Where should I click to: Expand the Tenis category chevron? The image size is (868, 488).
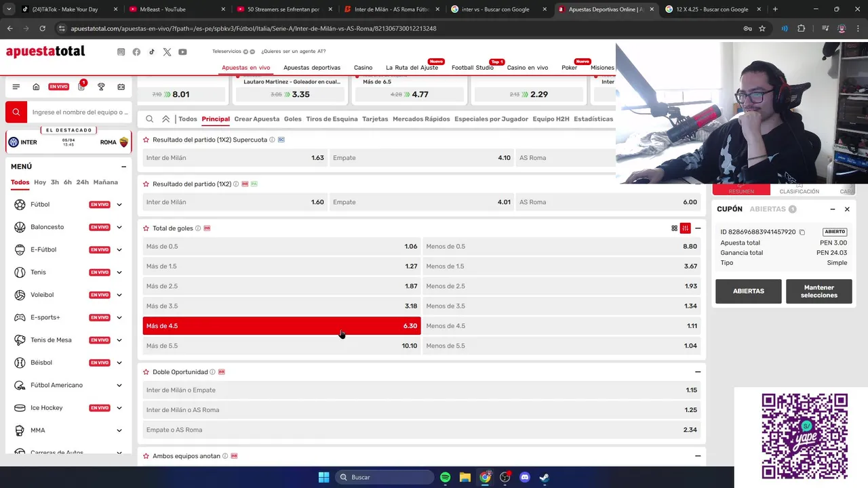[x=119, y=272]
